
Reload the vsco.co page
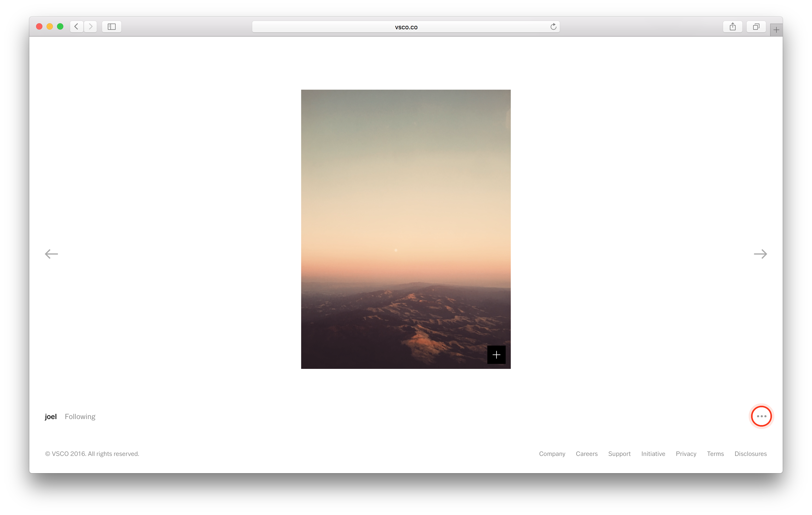tap(553, 27)
